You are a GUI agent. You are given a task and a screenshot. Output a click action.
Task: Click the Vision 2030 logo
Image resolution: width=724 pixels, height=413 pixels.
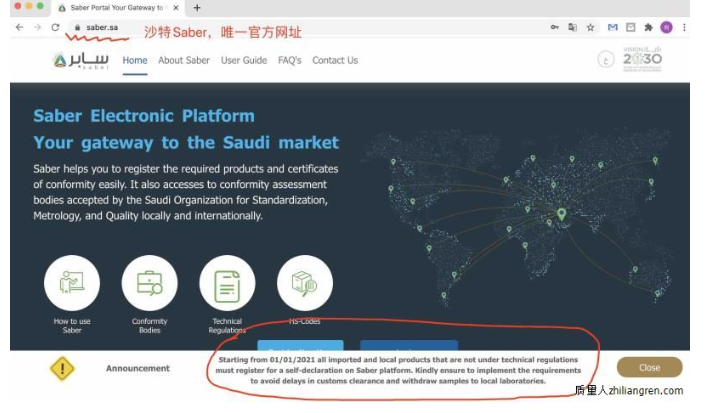pyautogui.click(x=642, y=59)
